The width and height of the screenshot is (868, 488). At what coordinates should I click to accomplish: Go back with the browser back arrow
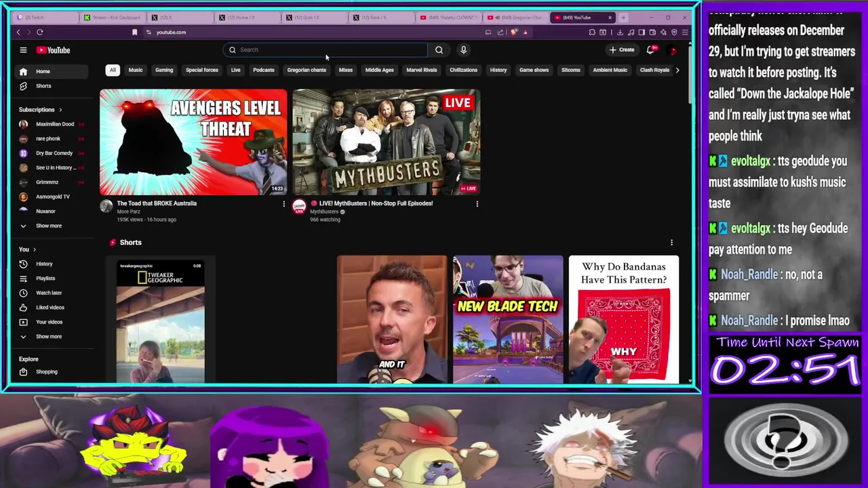tap(18, 32)
